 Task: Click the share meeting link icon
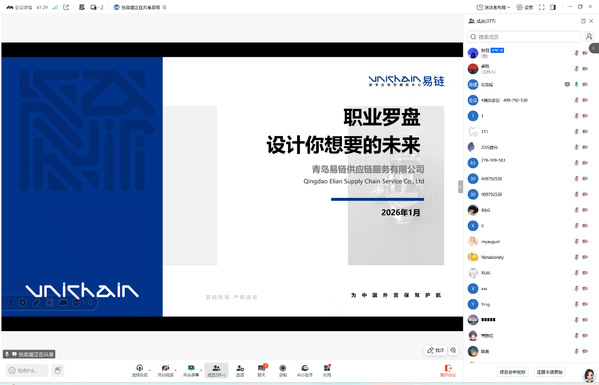point(66,7)
